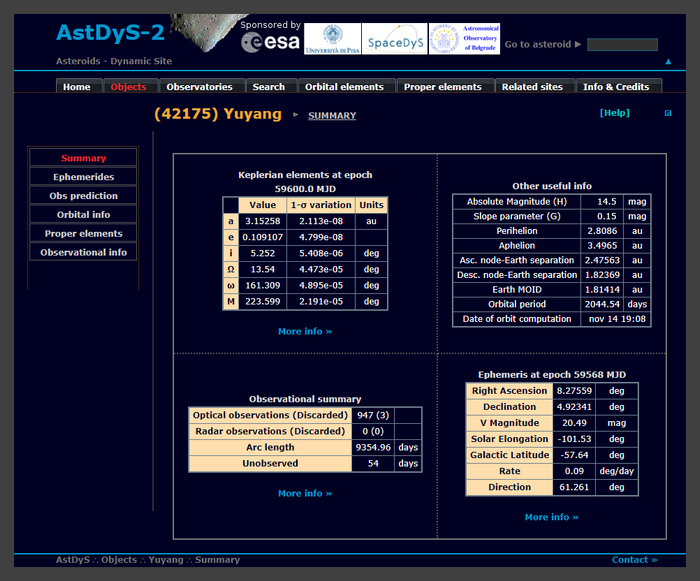The image size is (700, 581).
Task: Open the Orbital elements tab
Action: [344, 87]
